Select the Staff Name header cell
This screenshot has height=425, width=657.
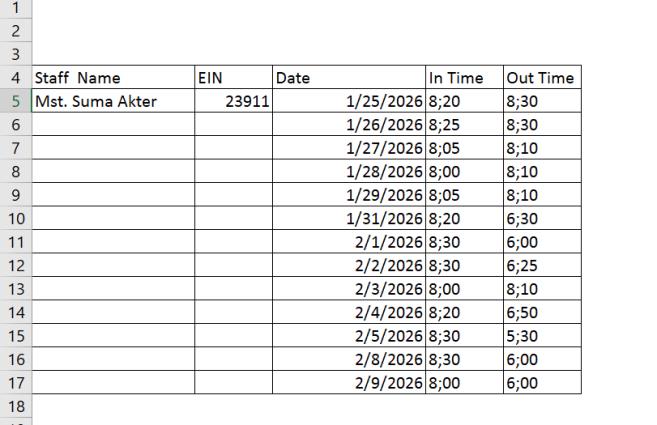click(x=113, y=78)
